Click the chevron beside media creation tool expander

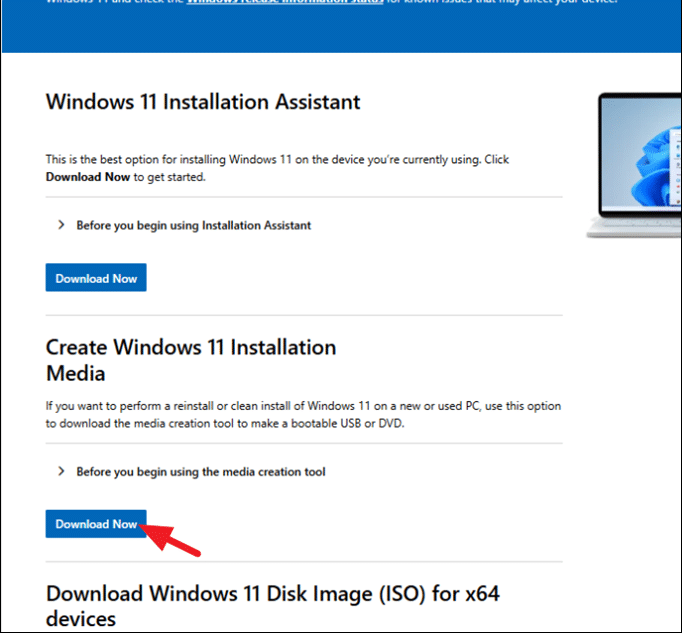61,471
